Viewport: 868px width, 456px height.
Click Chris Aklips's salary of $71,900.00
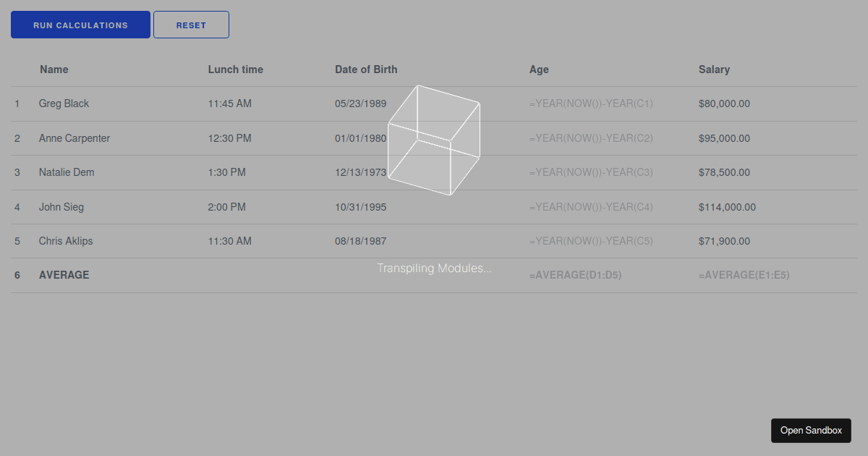(724, 241)
